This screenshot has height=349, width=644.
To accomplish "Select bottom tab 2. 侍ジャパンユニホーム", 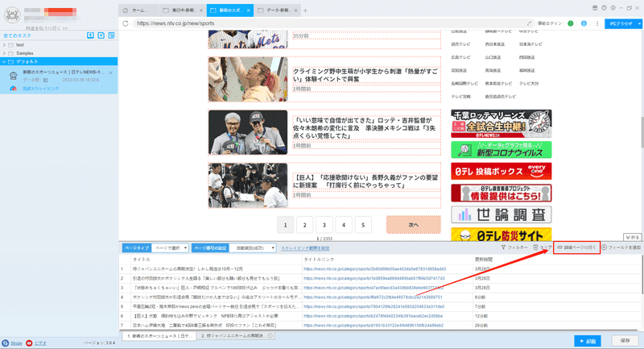I will [236, 336].
